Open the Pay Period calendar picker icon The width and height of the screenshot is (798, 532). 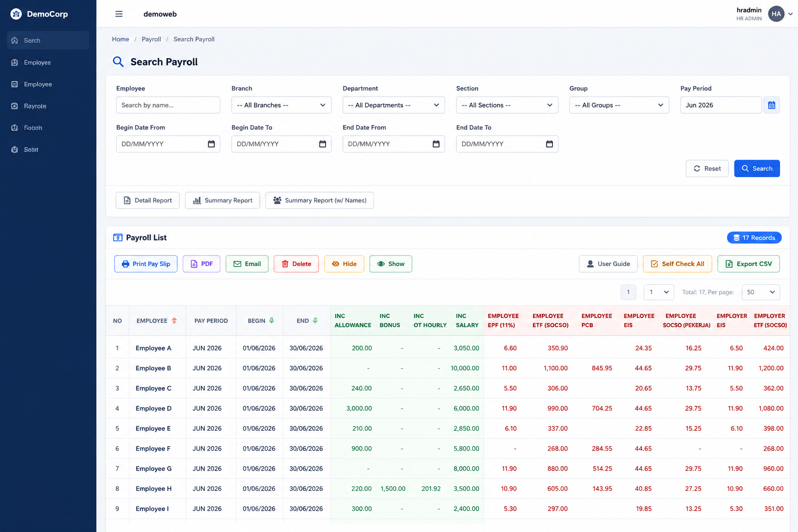pyautogui.click(x=772, y=105)
